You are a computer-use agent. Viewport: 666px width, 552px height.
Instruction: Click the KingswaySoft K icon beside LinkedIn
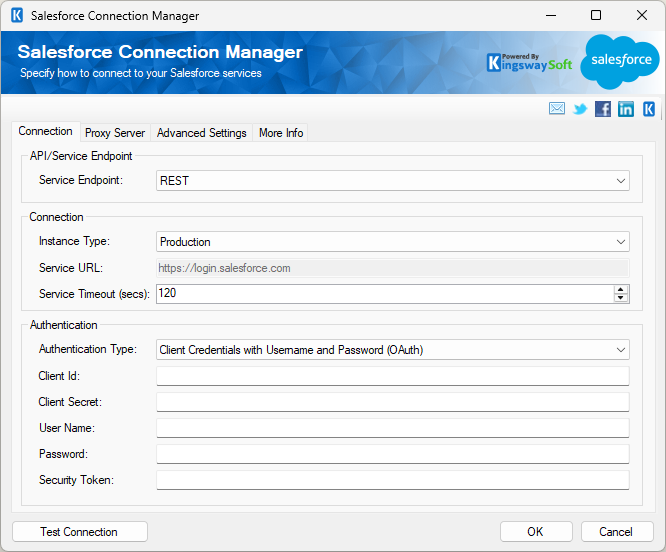tap(649, 109)
